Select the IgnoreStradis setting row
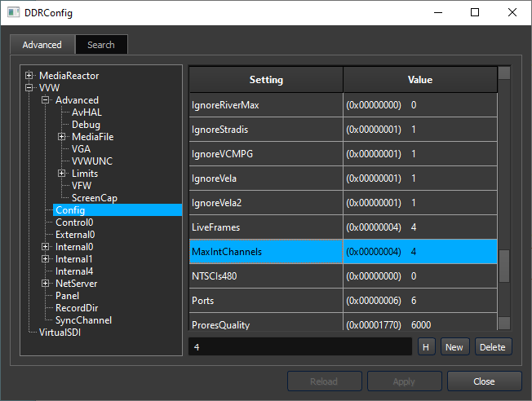Image resolution: width=532 pixels, height=401 pixels. tap(343, 130)
